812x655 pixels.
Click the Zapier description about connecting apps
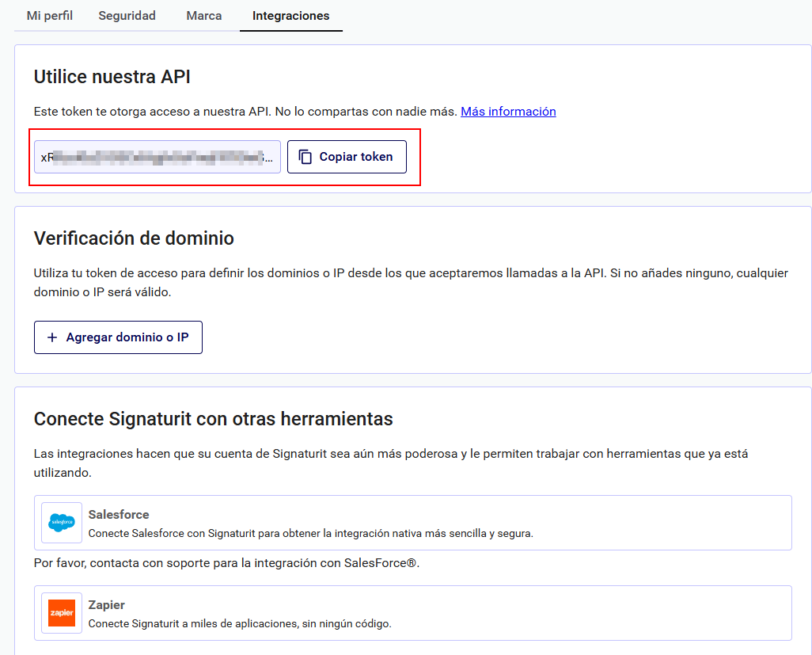240,624
